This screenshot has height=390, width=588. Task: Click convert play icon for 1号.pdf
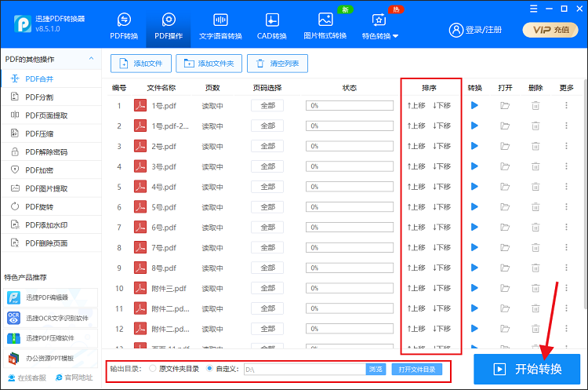474,105
